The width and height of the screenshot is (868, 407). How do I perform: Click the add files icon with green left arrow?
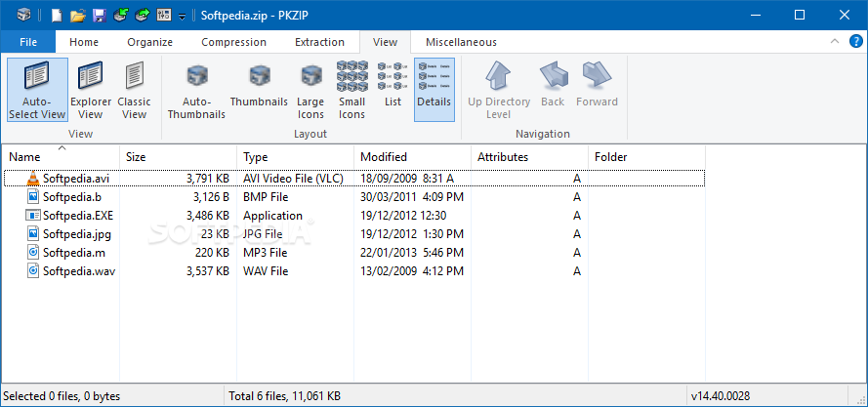tap(121, 15)
